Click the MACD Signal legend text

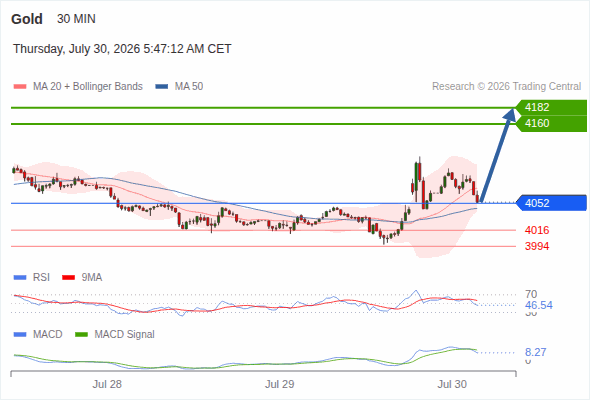pyautogui.click(x=125, y=334)
